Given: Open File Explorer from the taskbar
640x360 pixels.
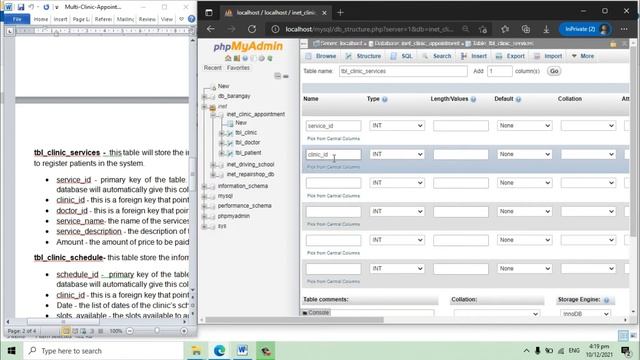Looking at the screenshot, I should point(196,351).
